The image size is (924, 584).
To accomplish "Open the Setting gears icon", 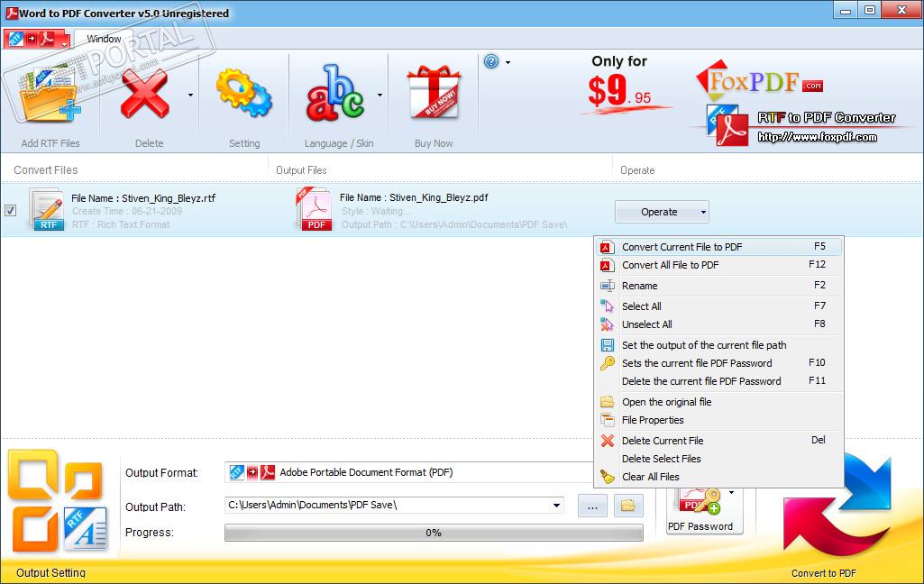I will coord(244,93).
